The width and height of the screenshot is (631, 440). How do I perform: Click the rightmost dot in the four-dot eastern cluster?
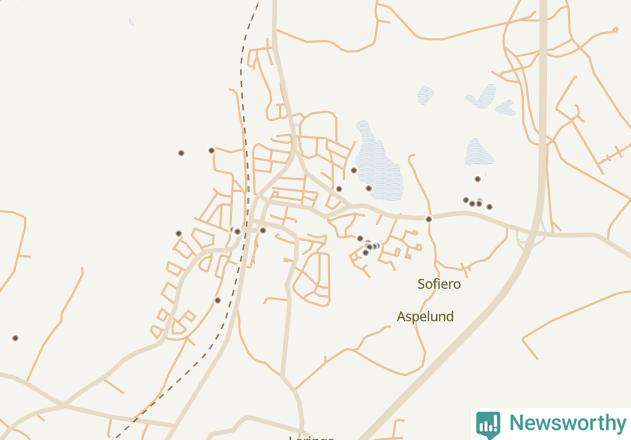(489, 207)
